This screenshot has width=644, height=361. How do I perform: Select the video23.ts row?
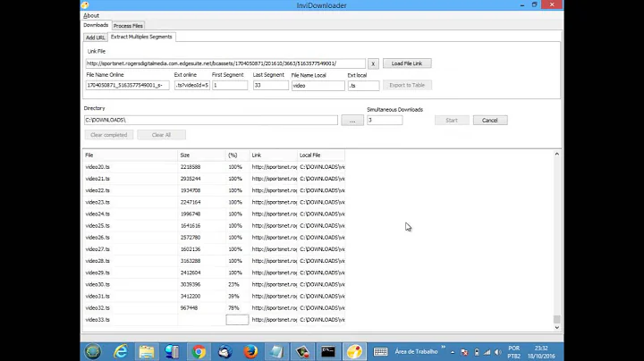tap(214, 202)
